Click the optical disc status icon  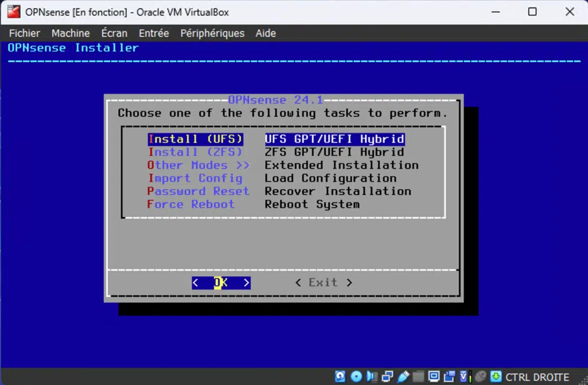(356, 376)
